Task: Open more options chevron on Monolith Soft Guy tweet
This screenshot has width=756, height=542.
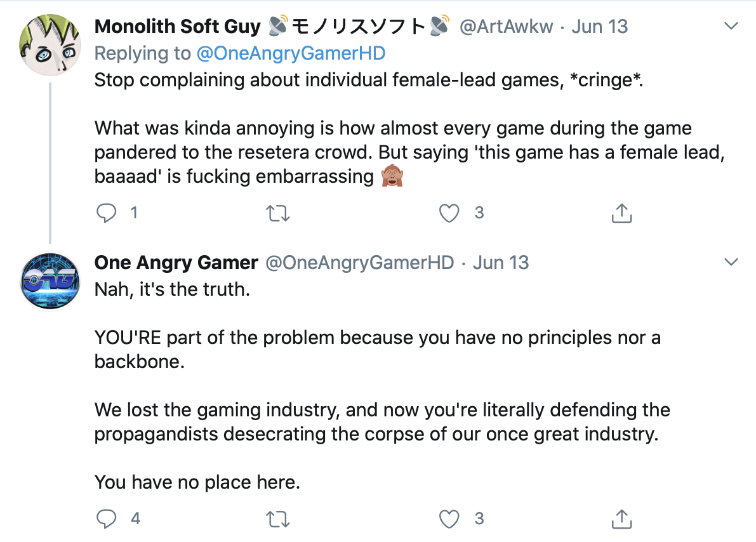Action: 731,27
